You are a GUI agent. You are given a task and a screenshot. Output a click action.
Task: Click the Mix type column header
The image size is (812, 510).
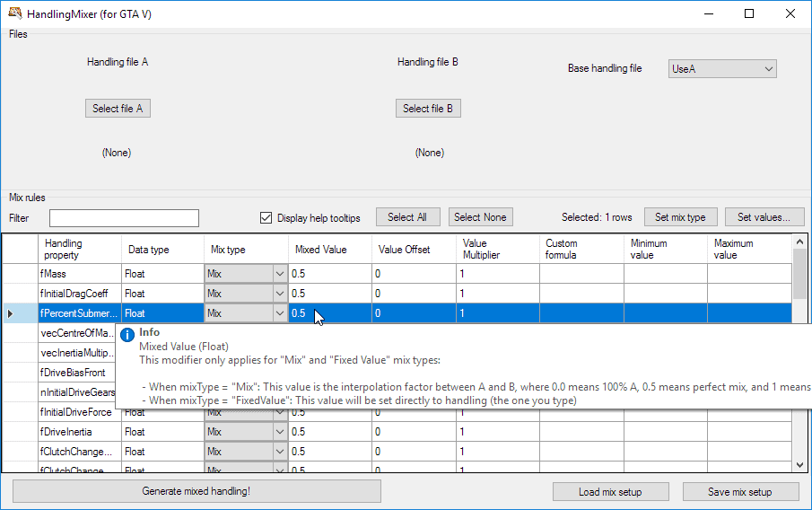click(246, 249)
